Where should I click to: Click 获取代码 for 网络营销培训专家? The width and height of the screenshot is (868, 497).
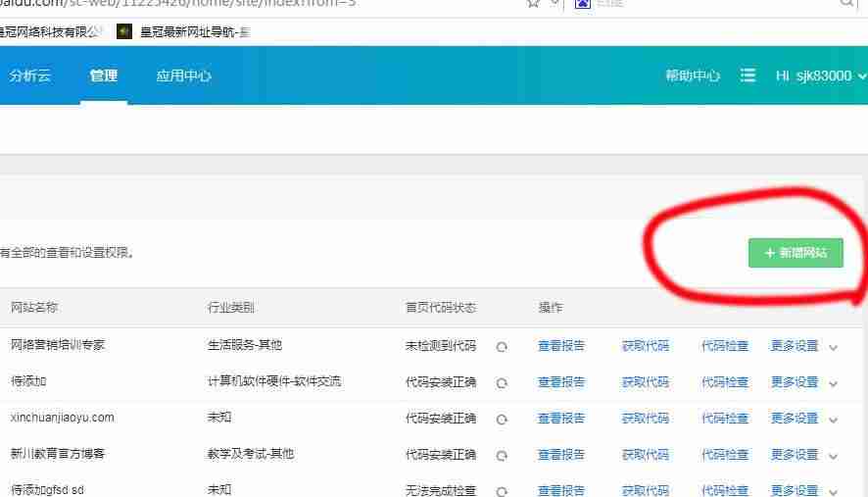click(x=646, y=346)
